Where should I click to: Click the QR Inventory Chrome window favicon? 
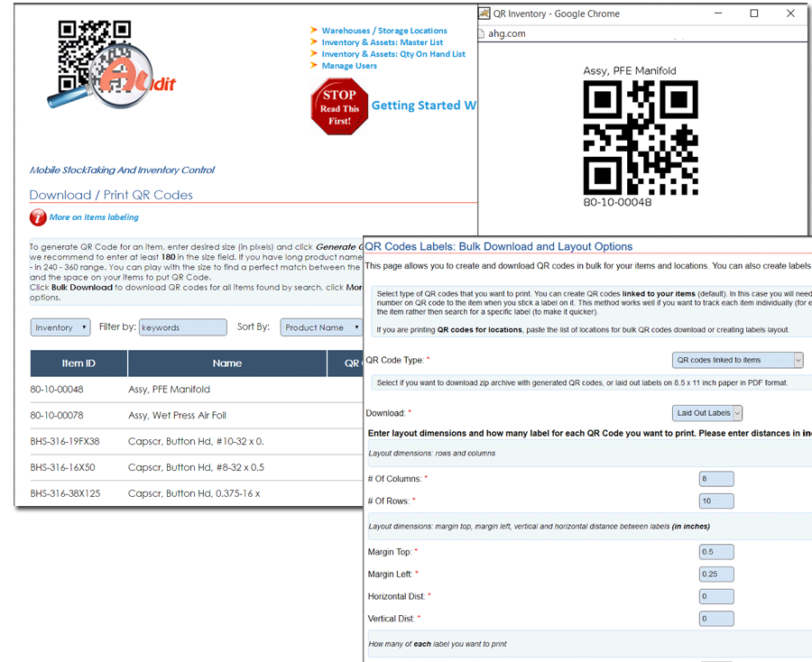click(484, 14)
